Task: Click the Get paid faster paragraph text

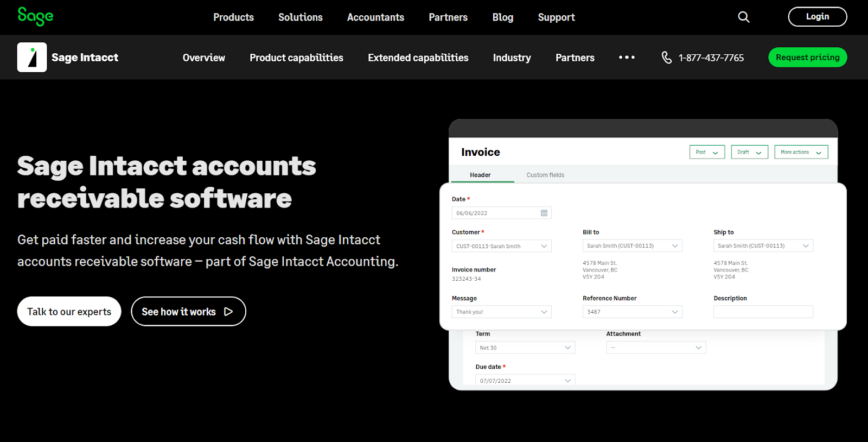Action: coord(208,250)
